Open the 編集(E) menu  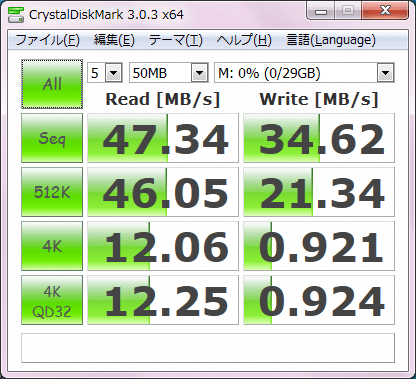(x=114, y=40)
